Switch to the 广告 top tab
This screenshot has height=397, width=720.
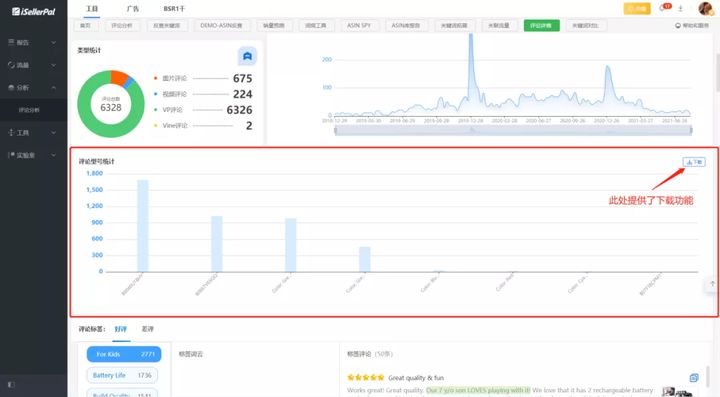[x=132, y=9]
